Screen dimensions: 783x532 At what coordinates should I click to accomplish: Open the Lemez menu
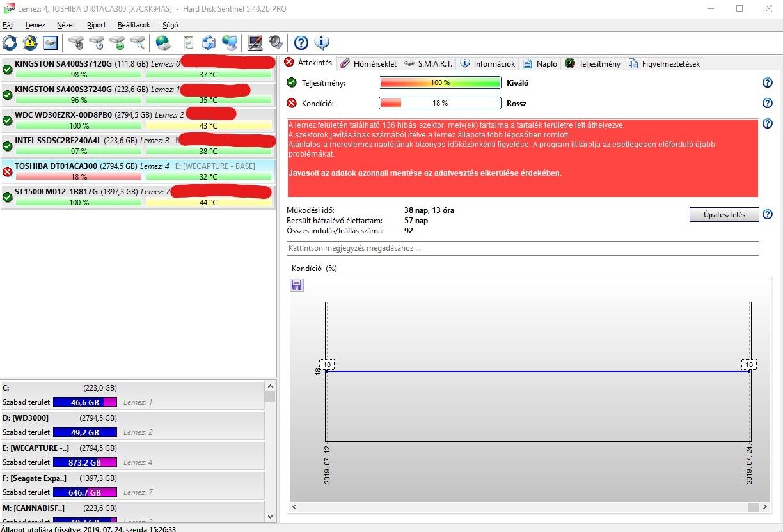point(35,25)
